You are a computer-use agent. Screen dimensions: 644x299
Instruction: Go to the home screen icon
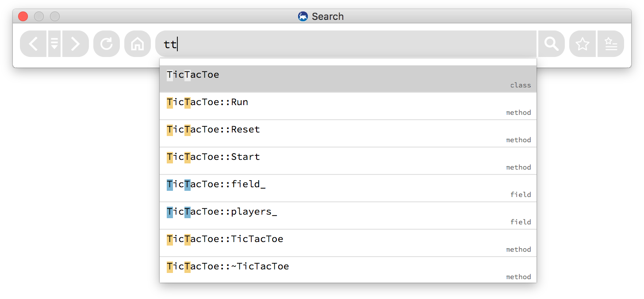point(138,44)
